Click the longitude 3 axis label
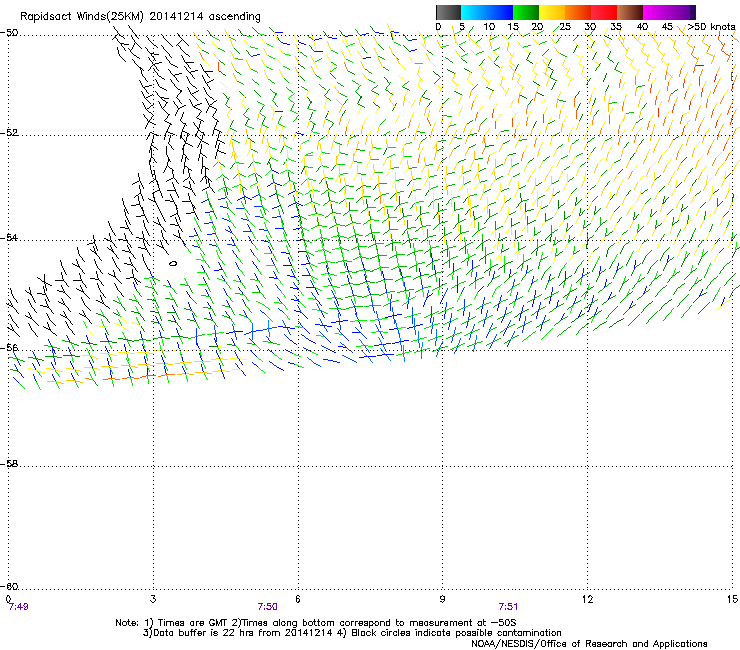The image size is (740, 650). (153, 599)
